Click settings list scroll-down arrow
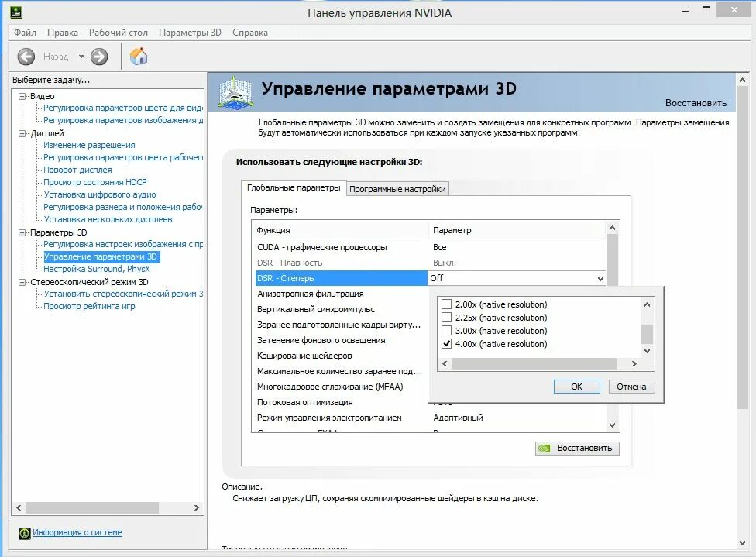 click(613, 425)
